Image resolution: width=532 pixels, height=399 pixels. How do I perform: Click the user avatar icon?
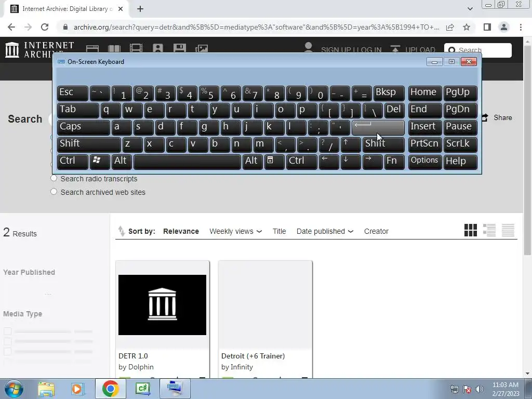tap(309, 47)
